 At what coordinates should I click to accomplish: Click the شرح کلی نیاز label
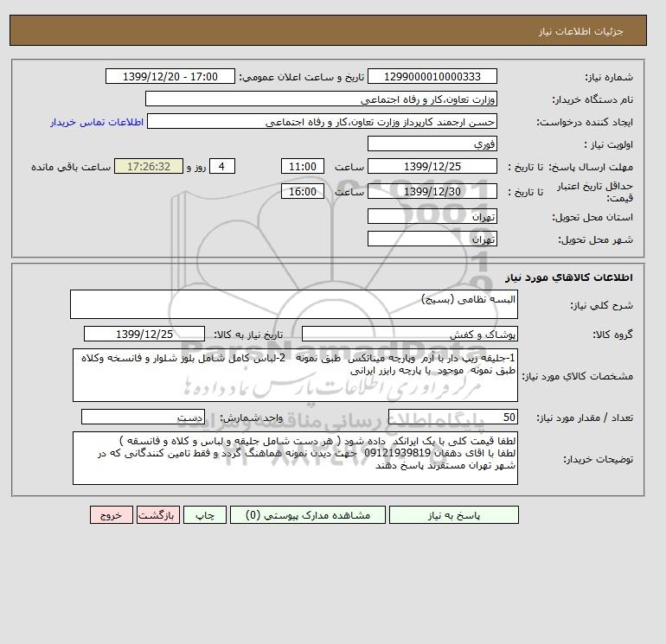601,305
